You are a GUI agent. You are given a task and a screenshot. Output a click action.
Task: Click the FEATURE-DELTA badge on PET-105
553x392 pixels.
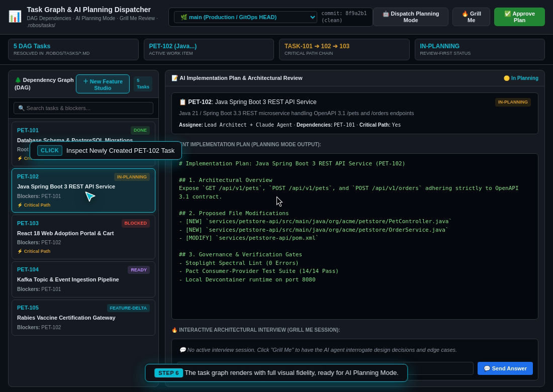click(x=128, y=308)
